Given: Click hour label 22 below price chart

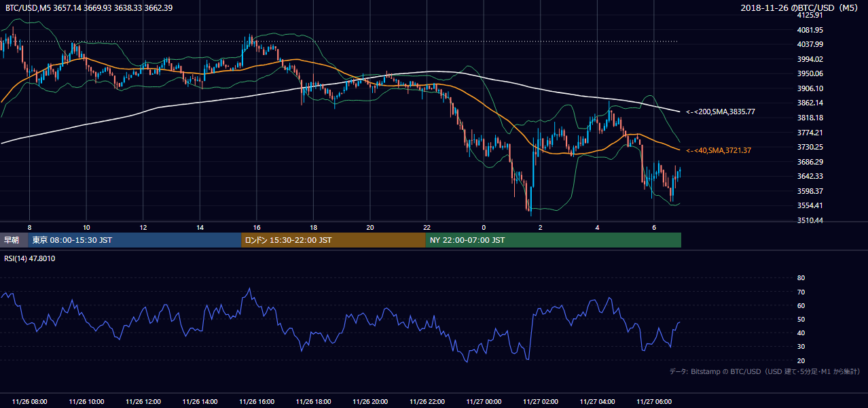Looking at the screenshot, I should [427, 227].
